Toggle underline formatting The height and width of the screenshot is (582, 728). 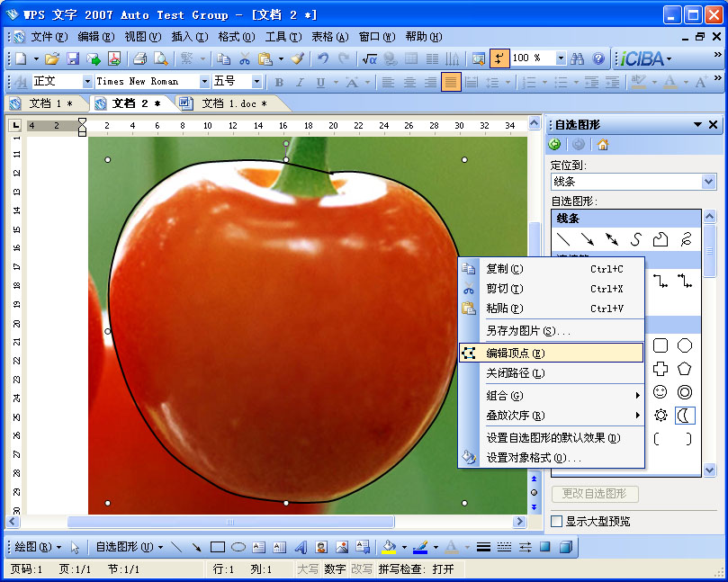click(319, 81)
